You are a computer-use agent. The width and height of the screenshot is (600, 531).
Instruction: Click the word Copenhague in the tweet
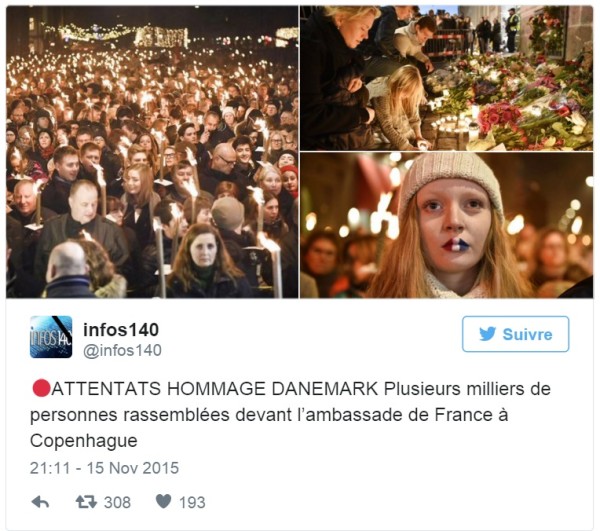click(84, 441)
